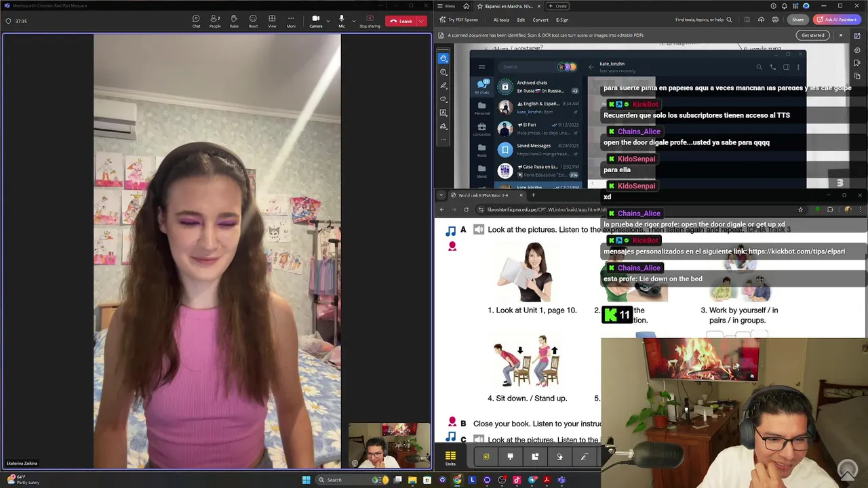Open Acrobat's hamburger Menu
The image size is (868, 488).
coord(446,6)
